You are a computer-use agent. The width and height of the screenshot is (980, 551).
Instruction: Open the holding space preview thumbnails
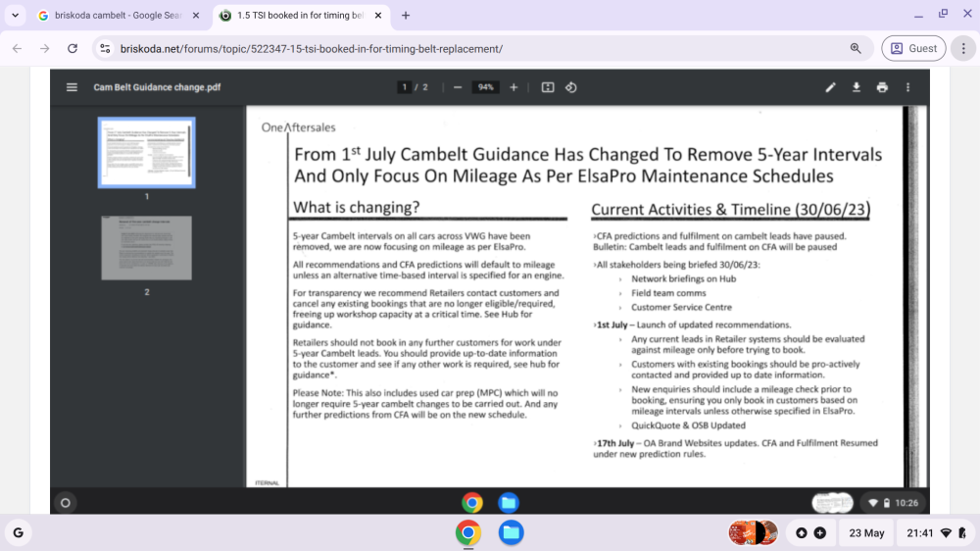[753, 533]
